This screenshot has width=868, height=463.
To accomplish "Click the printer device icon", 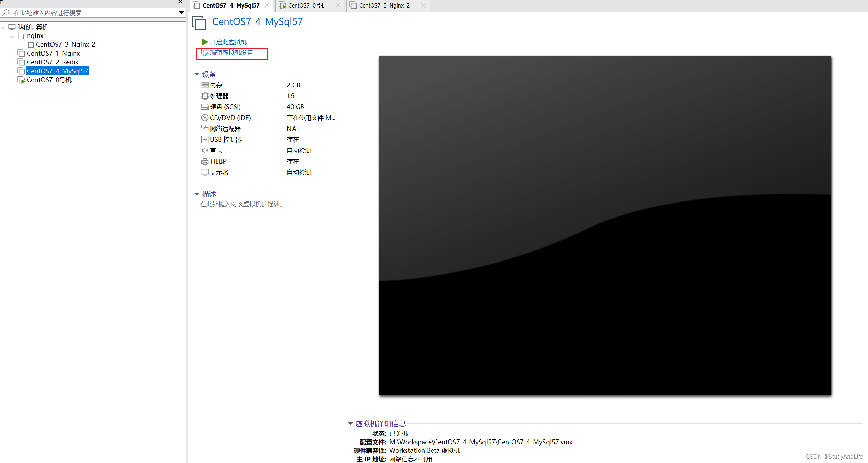I will point(205,161).
